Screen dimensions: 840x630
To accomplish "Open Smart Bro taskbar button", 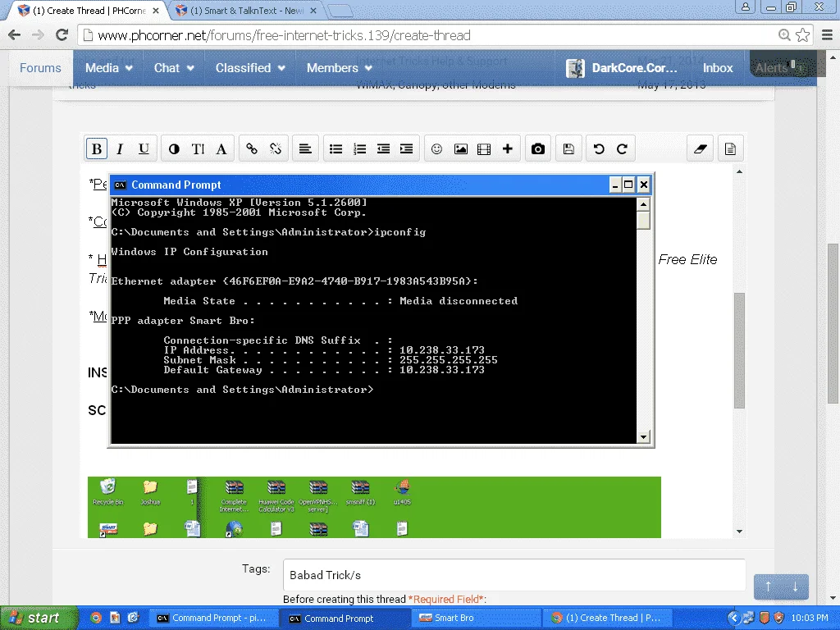I will click(476, 618).
